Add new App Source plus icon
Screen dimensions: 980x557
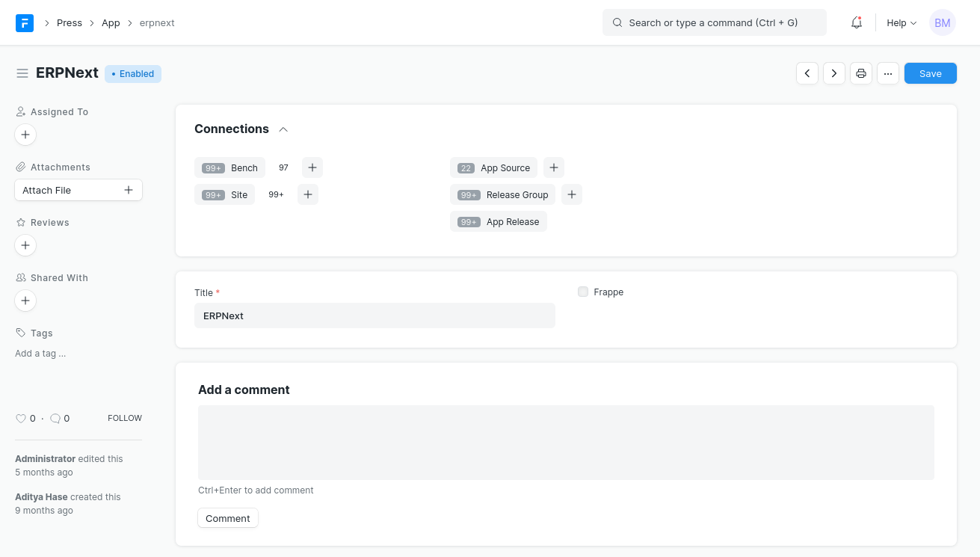(x=554, y=167)
